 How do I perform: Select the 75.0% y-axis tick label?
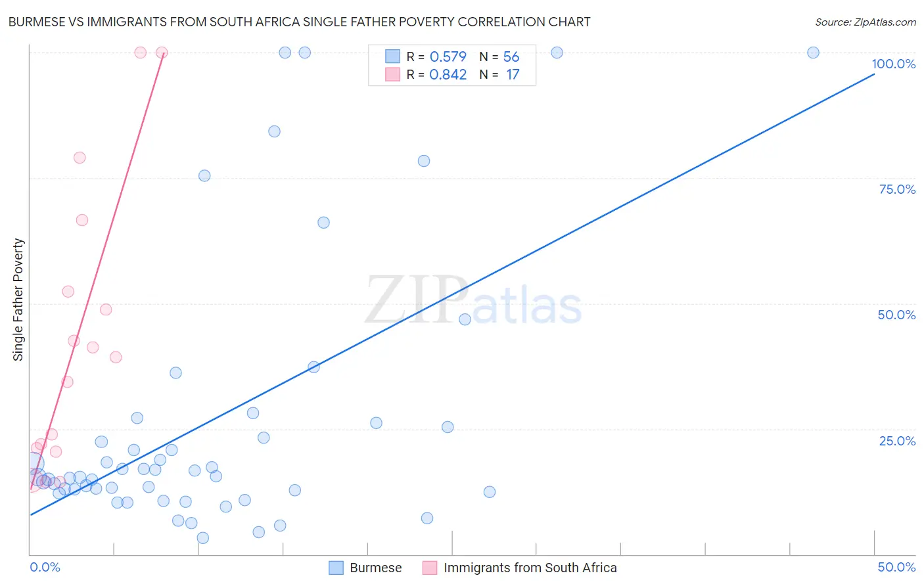tap(897, 189)
